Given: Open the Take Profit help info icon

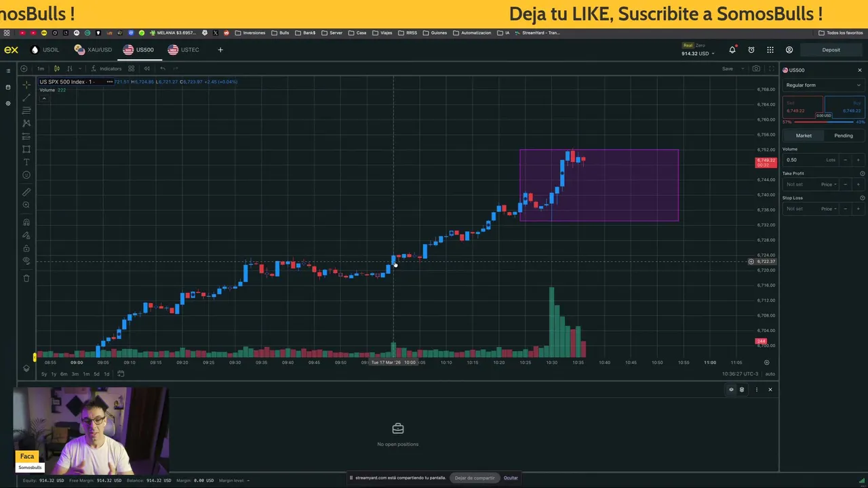Looking at the screenshot, I should pos(862,174).
